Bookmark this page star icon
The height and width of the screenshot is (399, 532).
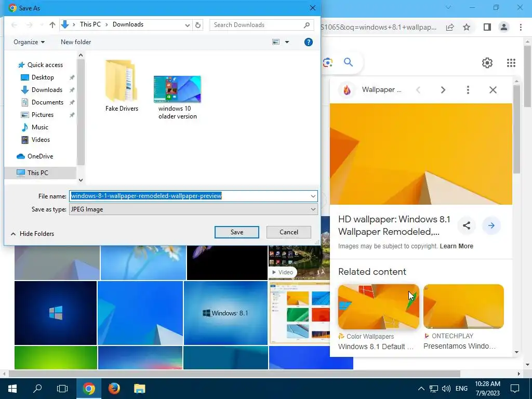click(x=467, y=27)
